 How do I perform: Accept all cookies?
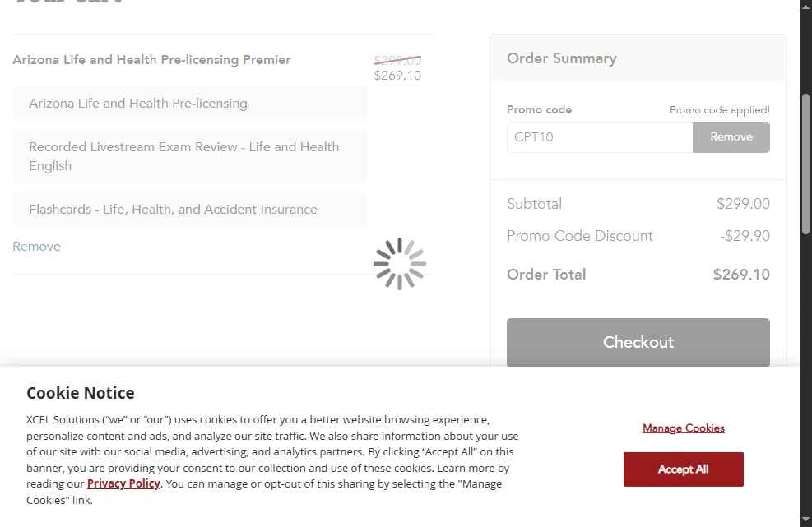pyautogui.click(x=683, y=469)
